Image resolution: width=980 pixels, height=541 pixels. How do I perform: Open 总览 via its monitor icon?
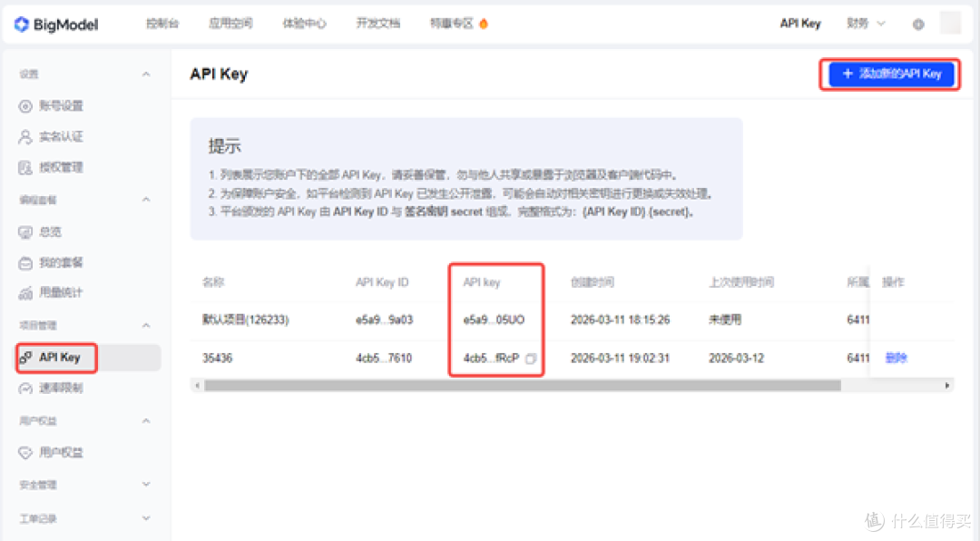25,232
